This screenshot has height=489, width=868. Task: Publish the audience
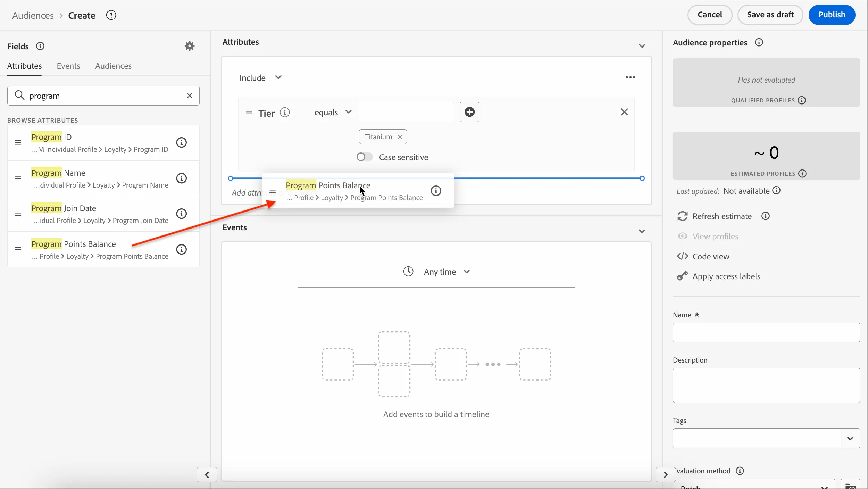(832, 15)
